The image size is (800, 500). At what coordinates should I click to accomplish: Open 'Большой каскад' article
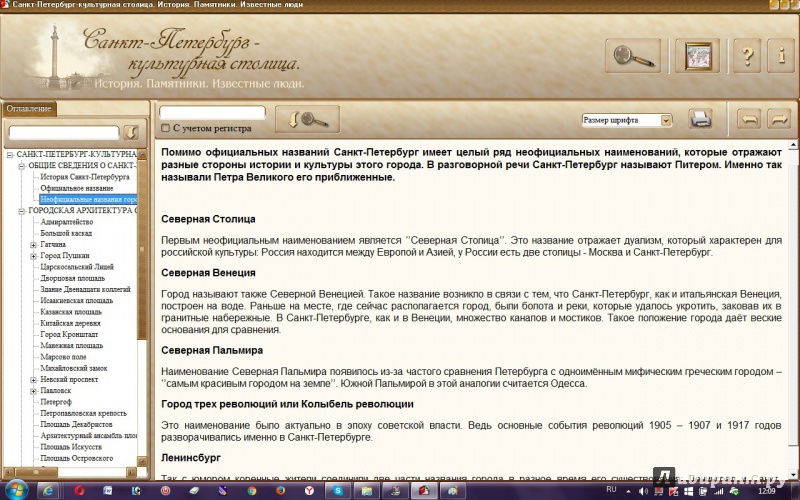pyautogui.click(x=66, y=233)
